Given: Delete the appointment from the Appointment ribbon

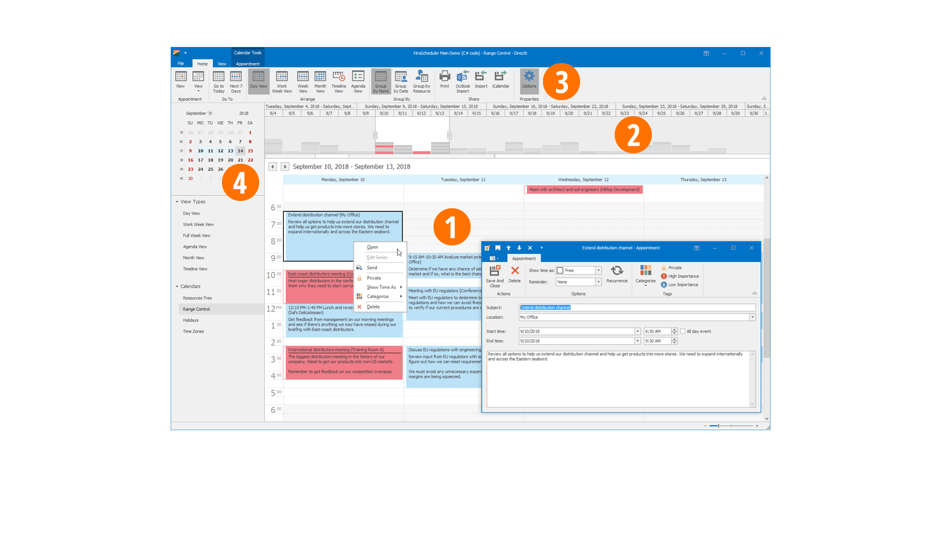Looking at the screenshot, I should [515, 274].
